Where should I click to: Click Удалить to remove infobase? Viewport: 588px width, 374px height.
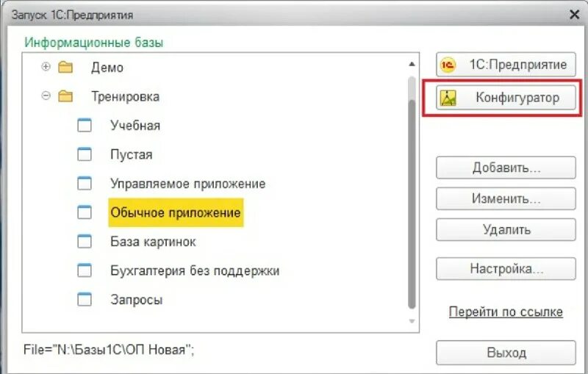click(506, 229)
